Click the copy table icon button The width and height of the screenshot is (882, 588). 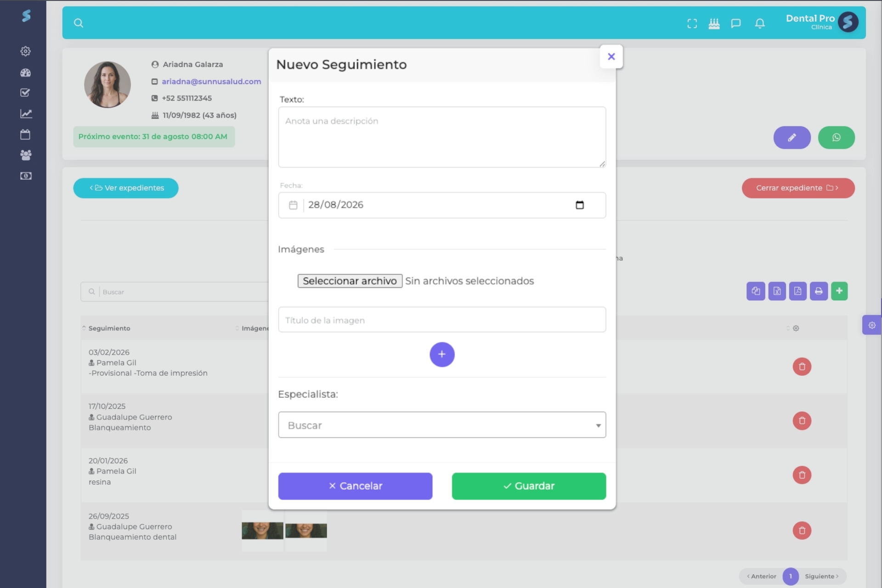(756, 291)
